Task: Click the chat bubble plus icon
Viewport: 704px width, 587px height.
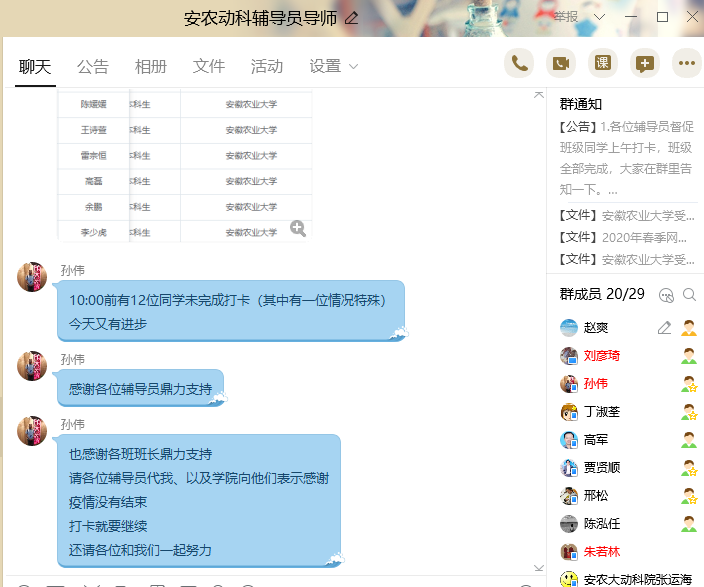Action: click(x=644, y=63)
